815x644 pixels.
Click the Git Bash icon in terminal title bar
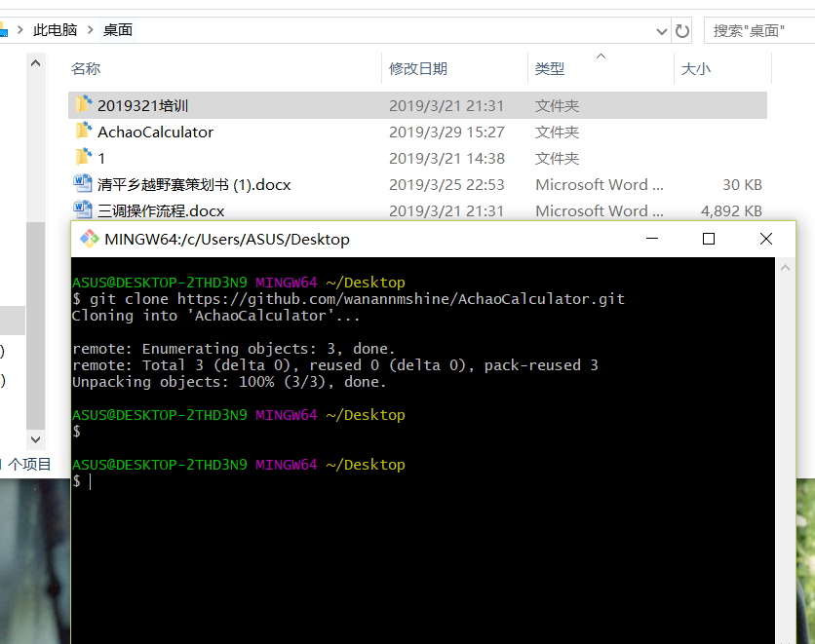(89, 239)
